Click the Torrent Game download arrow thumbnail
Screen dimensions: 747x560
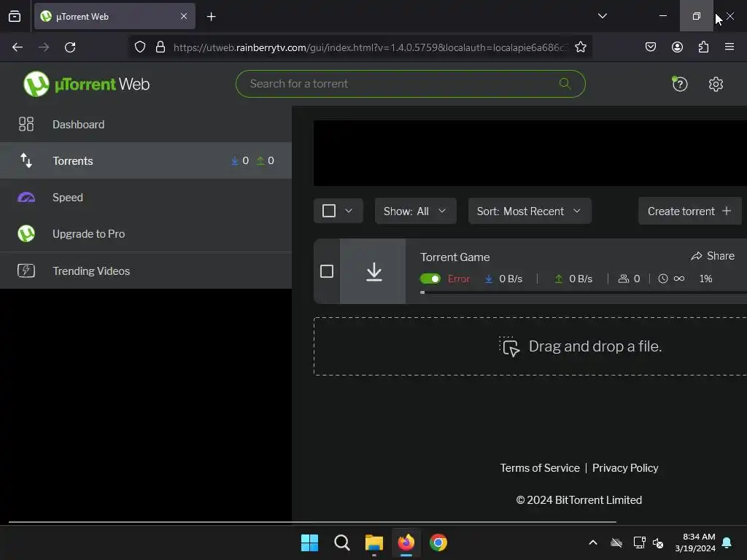click(x=373, y=271)
